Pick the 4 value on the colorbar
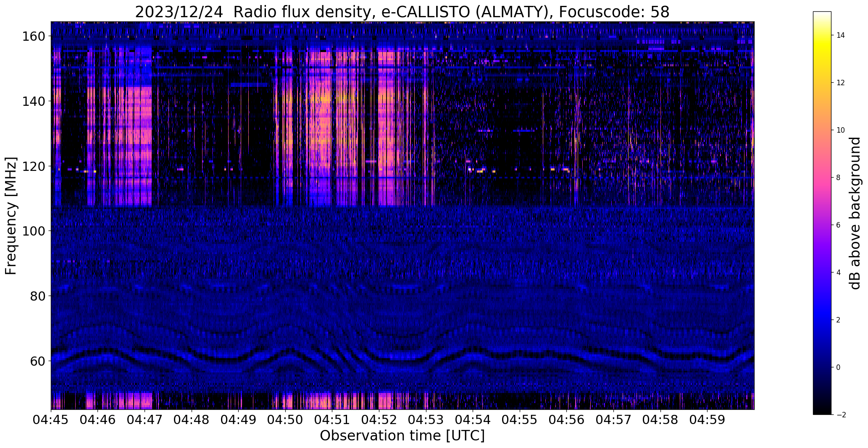Image resolution: width=868 pixels, height=448 pixels. [x=839, y=272]
